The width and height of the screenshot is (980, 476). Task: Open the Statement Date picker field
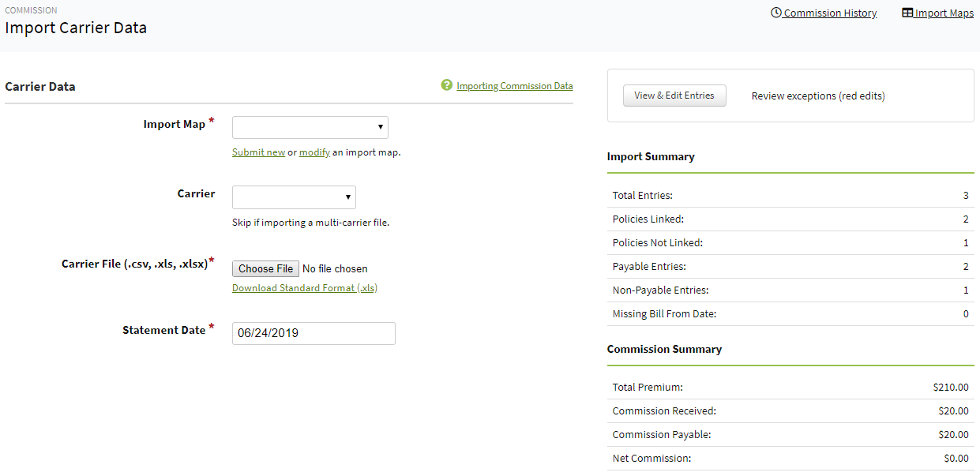tap(313, 332)
